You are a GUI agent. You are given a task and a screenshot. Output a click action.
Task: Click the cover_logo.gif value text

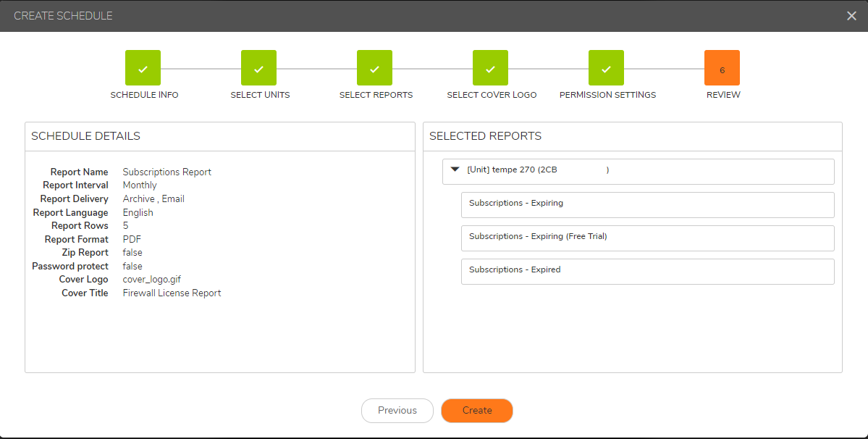pyautogui.click(x=151, y=280)
